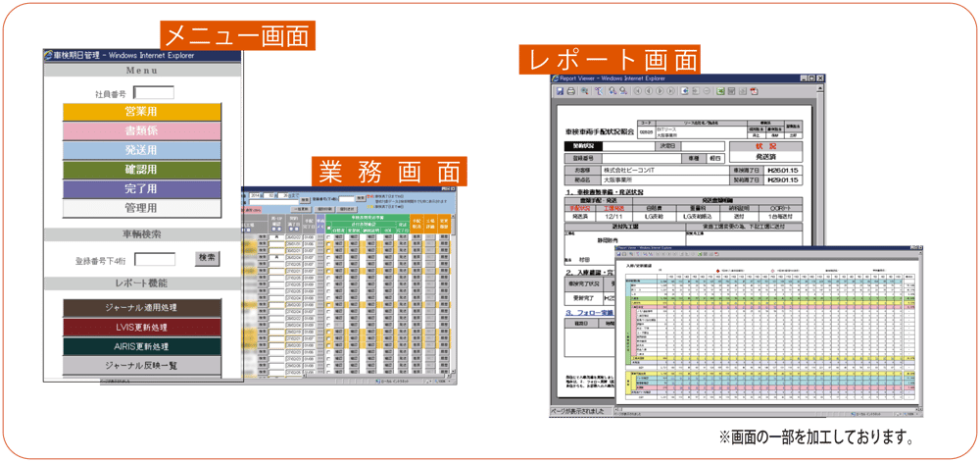Click the heading 1. 車検書類準備・発送状況
This screenshot has height=462, width=980.
(x=604, y=192)
